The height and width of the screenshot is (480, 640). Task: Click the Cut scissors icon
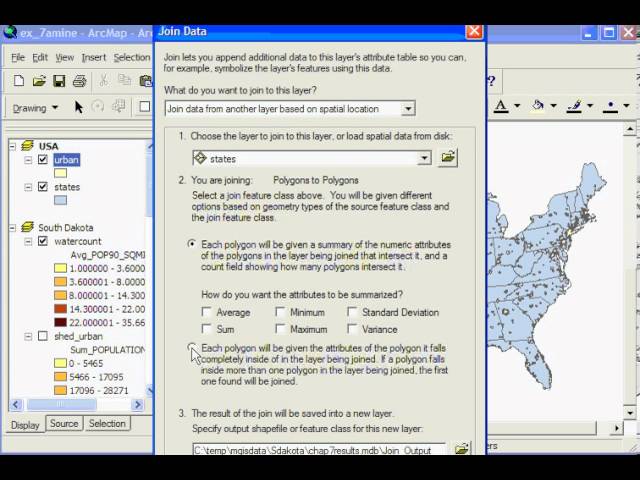click(x=104, y=80)
